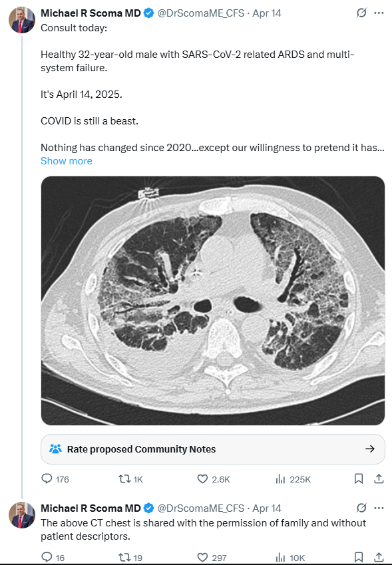Like the second tweet with 297 likes
Viewport: 392px width, 565px height.
click(x=212, y=558)
